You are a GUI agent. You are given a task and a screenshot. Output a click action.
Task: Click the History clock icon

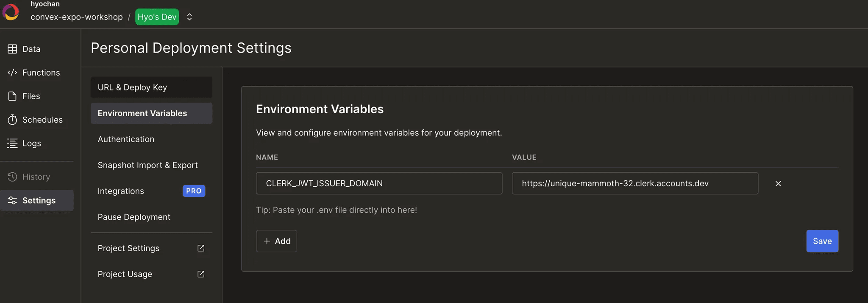click(12, 177)
